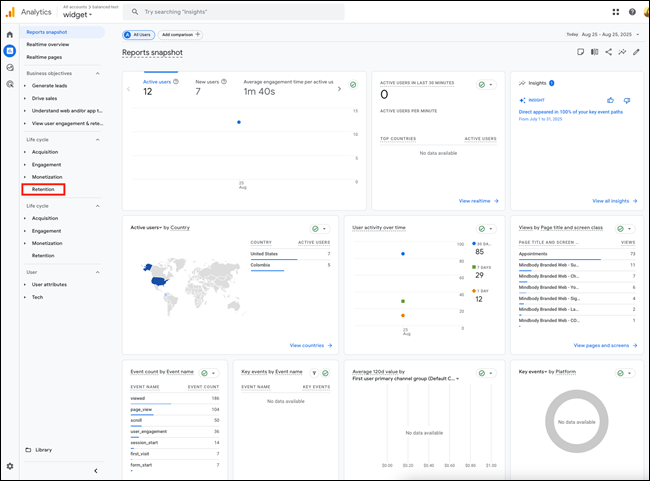This screenshot has height=481, width=650.
Task: Open Admin settings gear icon
Action: point(10,466)
